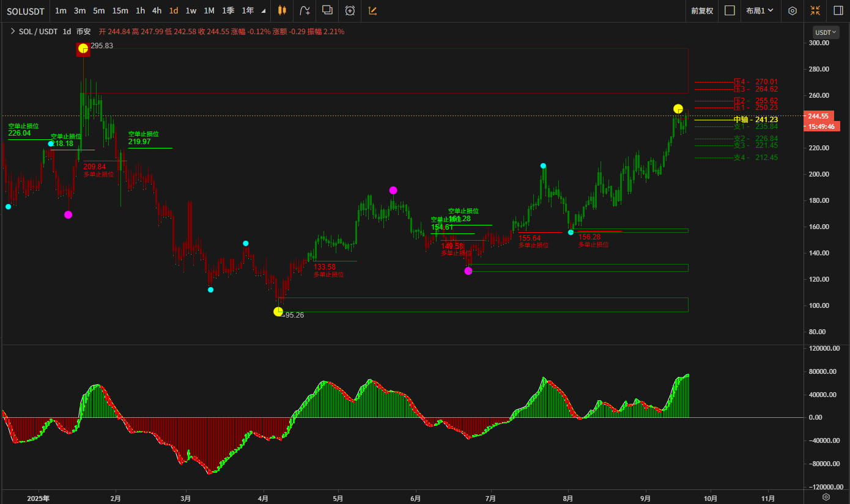This screenshot has width=850, height=504.
Task: Click the 压1 - 250.23 resistance label
Action: [x=756, y=108]
